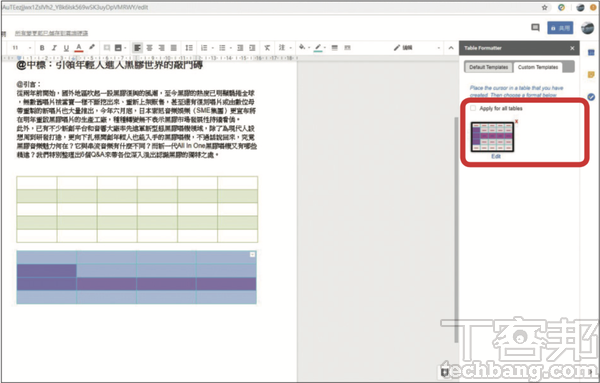
Task: Click the blue Share button
Action: click(560, 28)
